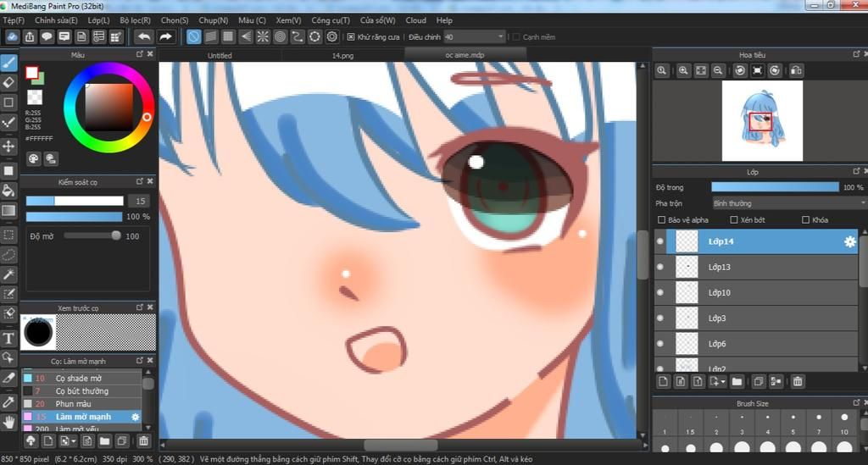Viewport: 868px width, 465px height.
Task: Undock the Hoa tiêu navigator panel
Action: point(856,54)
